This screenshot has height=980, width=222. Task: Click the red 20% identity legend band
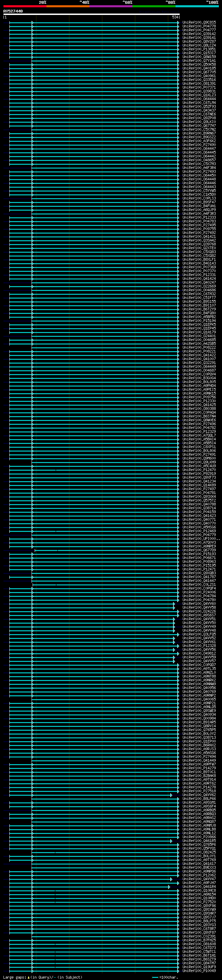coord(25,7)
